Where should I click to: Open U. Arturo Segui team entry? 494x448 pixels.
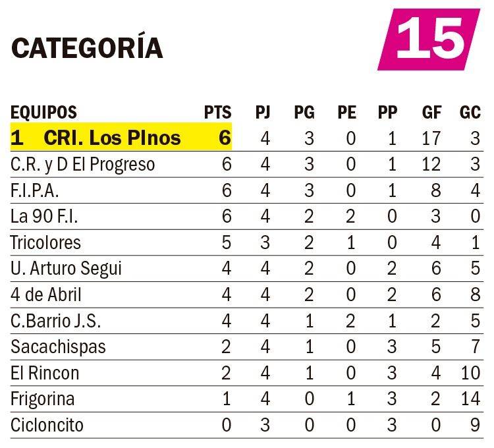click(66, 269)
